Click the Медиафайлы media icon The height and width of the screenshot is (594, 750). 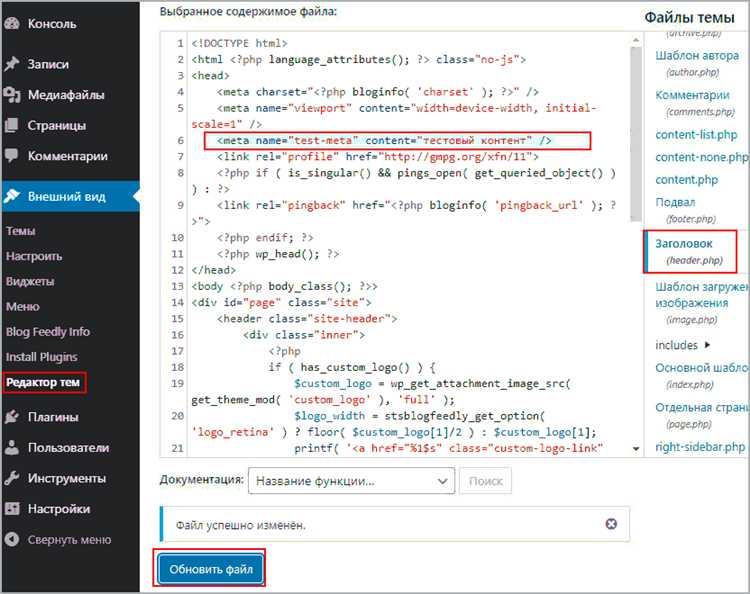pos(11,95)
